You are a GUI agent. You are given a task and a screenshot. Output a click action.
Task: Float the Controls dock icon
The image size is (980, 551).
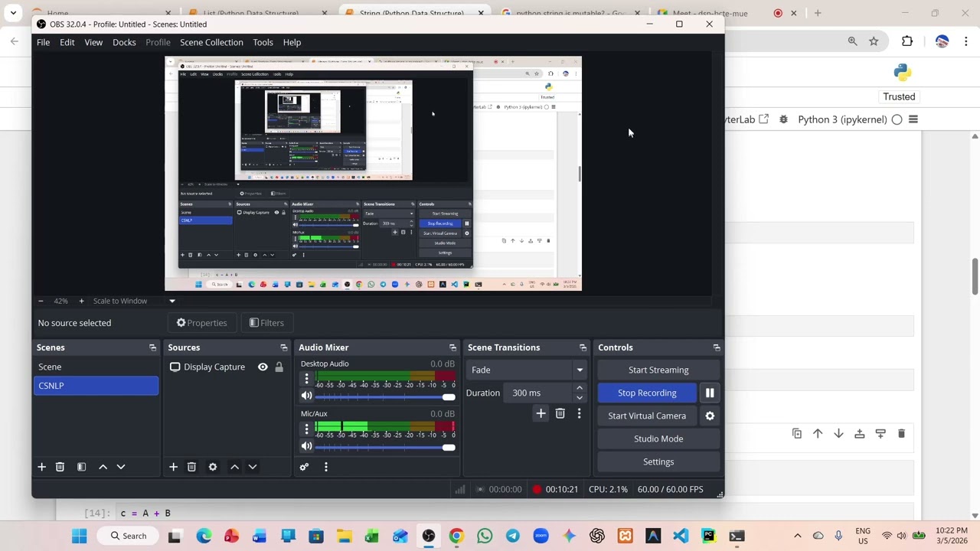click(x=717, y=347)
